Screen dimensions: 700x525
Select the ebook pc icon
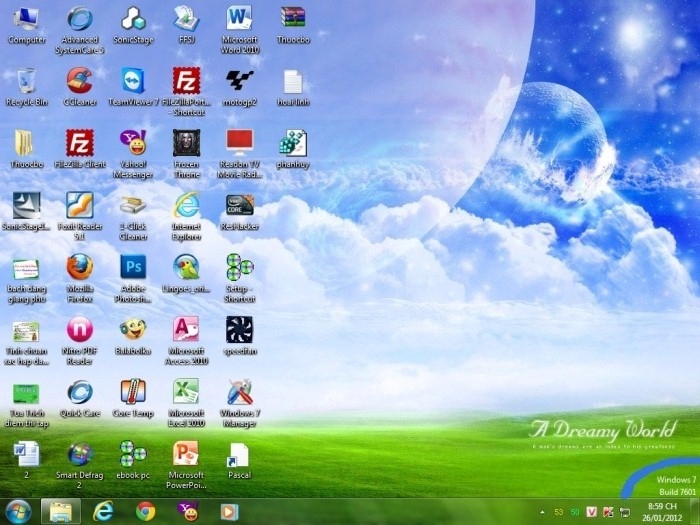tap(133, 460)
